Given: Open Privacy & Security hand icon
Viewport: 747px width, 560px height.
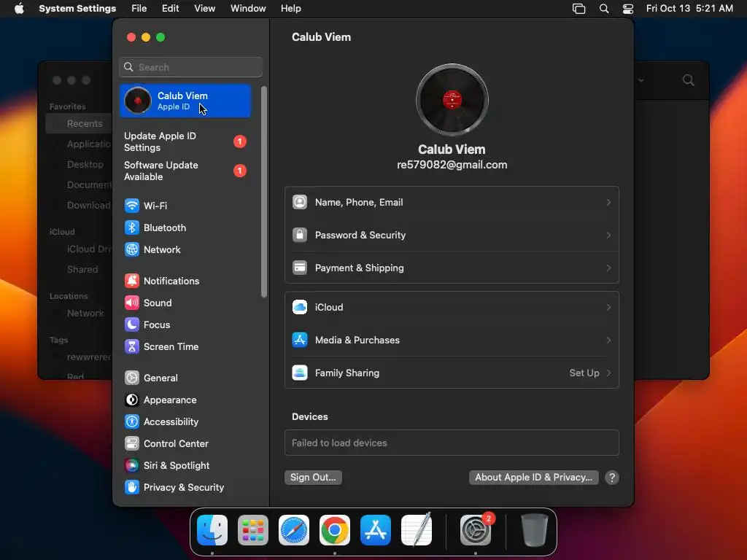Looking at the screenshot, I should click(x=131, y=488).
